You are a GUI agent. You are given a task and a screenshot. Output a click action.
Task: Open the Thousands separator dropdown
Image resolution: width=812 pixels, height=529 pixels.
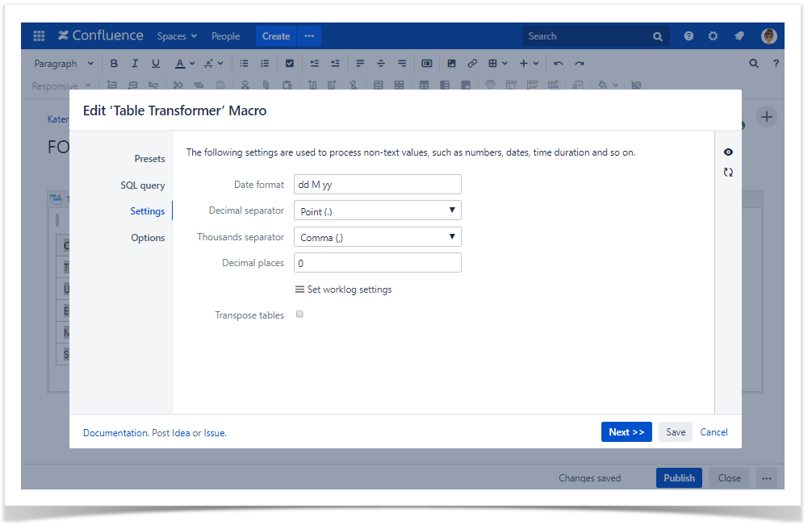click(377, 237)
